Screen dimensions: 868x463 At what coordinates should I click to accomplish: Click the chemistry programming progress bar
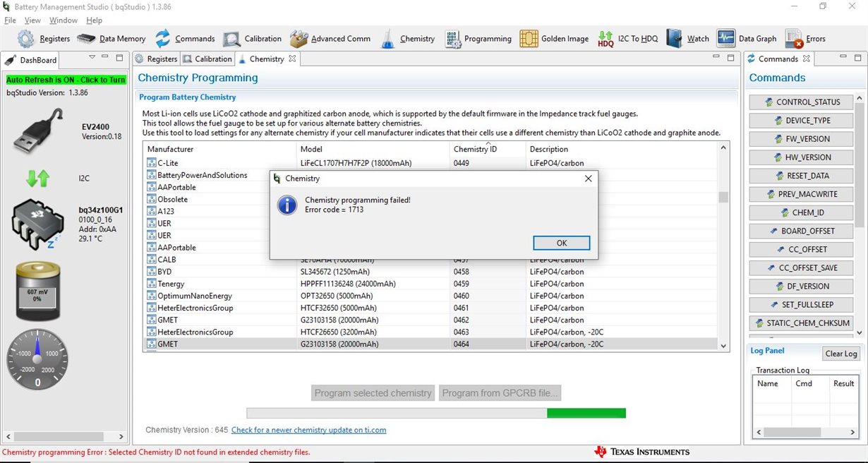click(436, 413)
